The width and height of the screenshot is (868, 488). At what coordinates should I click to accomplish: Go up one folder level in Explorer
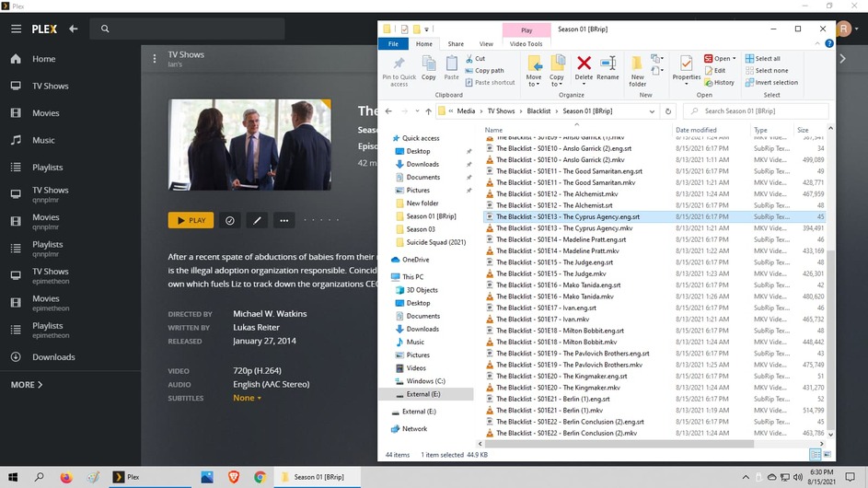coord(428,111)
